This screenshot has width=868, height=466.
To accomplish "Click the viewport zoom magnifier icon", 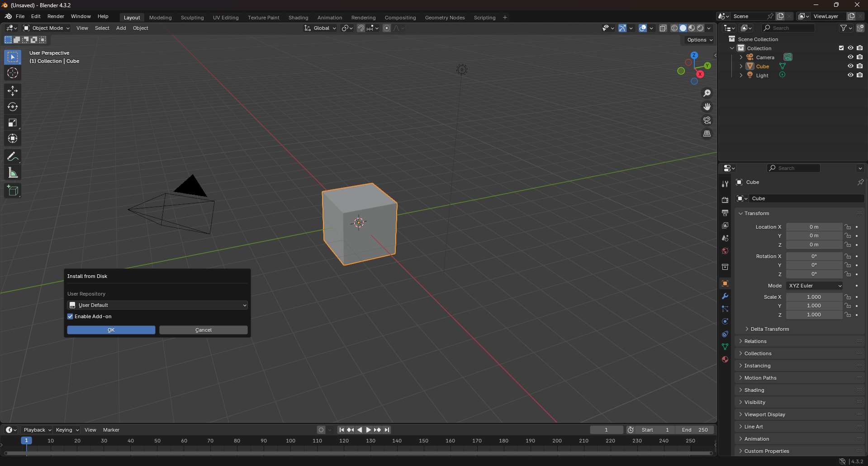I will 707,93.
